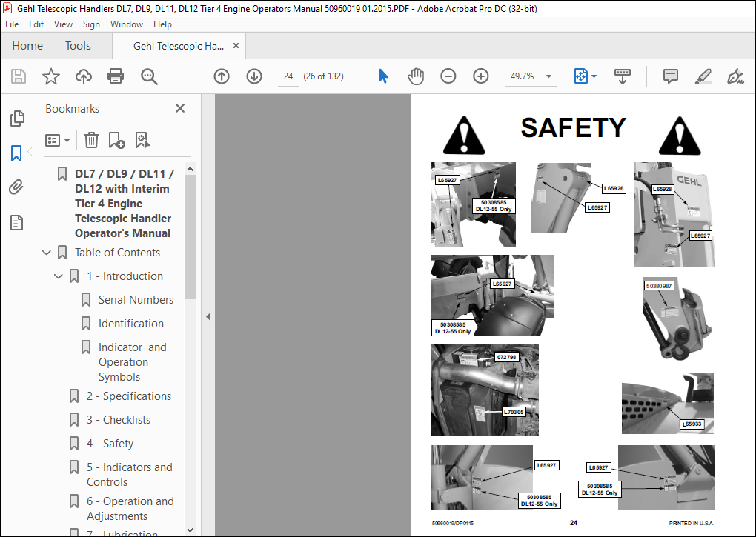Find current bookmark icon
Screen dimensions: 756x537
pyautogui.click(x=143, y=140)
